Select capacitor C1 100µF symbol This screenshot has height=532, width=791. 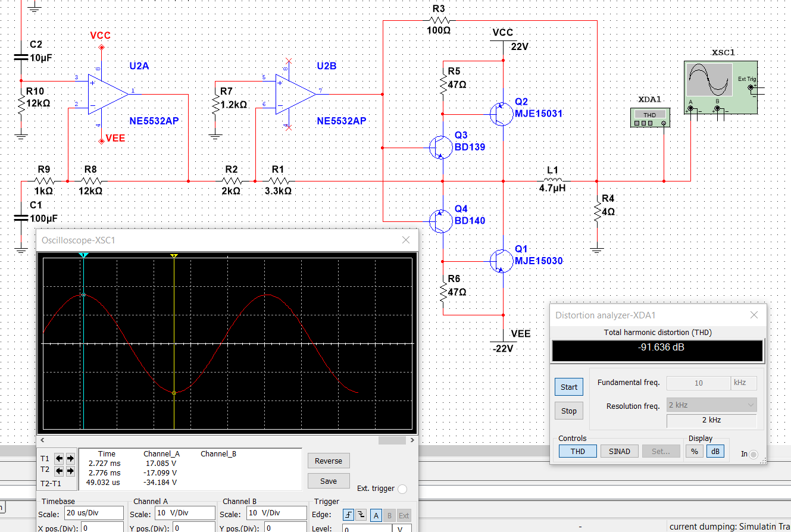click(21, 218)
